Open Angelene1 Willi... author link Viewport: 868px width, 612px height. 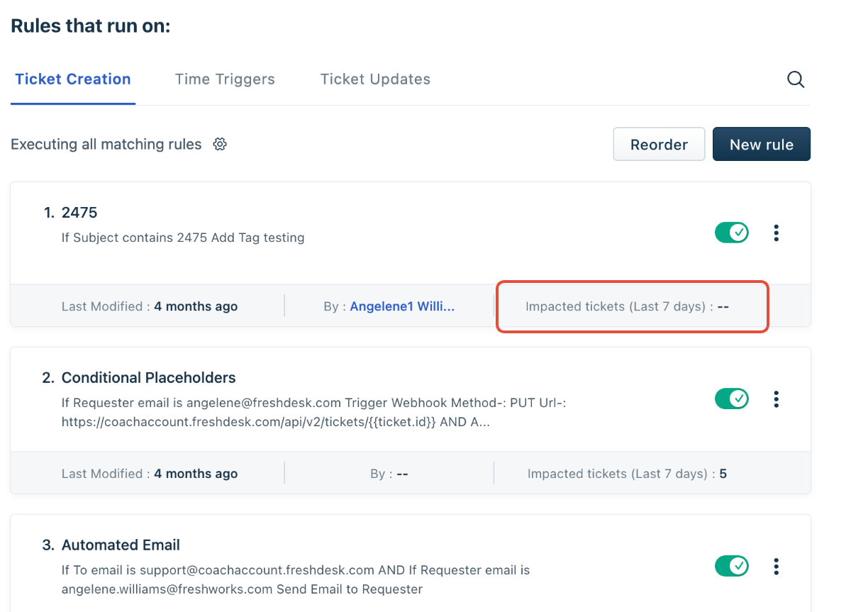coord(402,306)
